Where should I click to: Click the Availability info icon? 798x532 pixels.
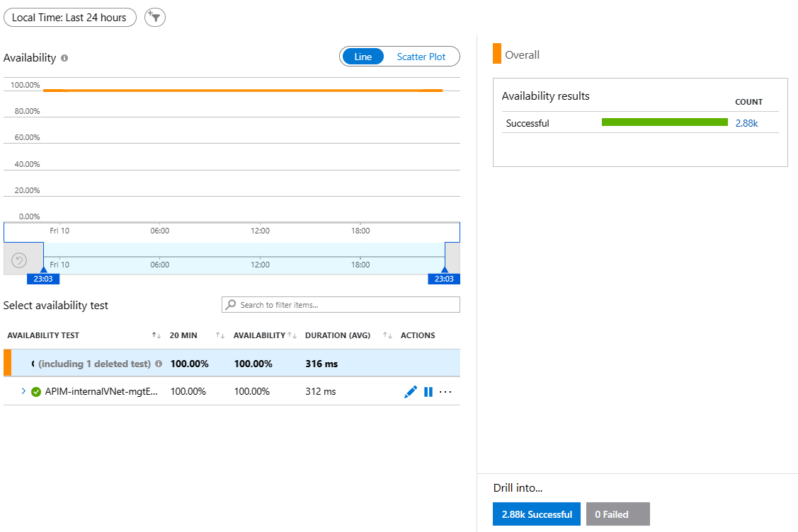[64, 58]
